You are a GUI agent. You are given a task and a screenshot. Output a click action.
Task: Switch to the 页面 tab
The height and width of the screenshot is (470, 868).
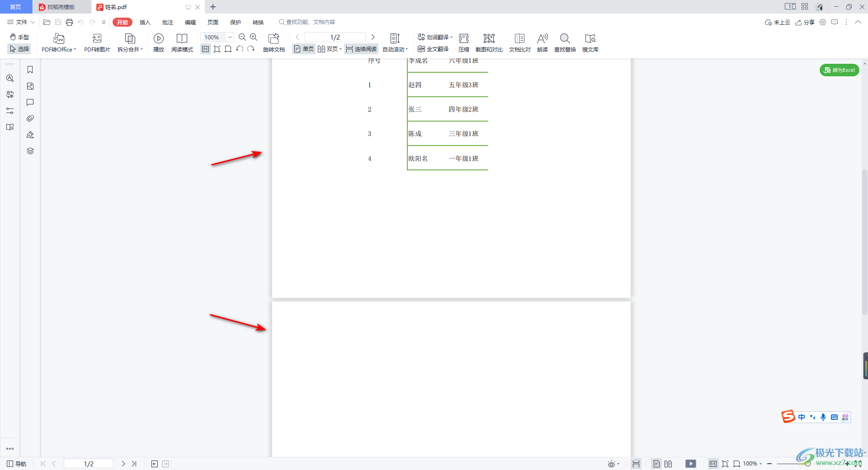point(212,22)
